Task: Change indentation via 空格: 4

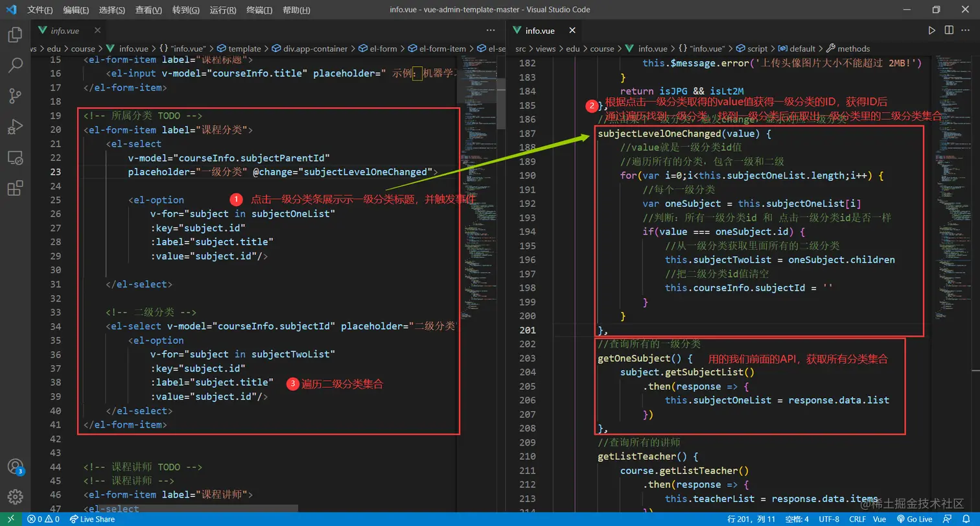Action: 797,519
